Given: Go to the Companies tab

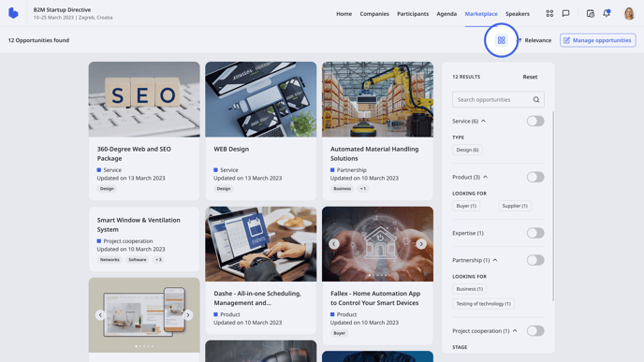Looking at the screenshot, I should (374, 13).
